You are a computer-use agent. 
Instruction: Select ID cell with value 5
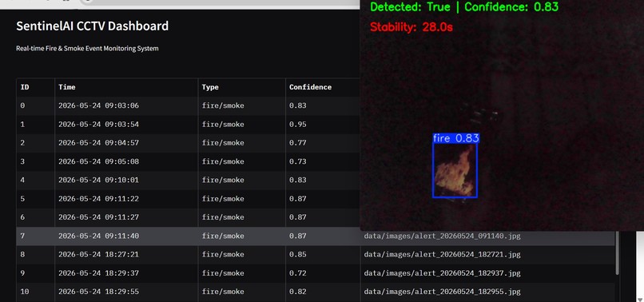pos(35,199)
